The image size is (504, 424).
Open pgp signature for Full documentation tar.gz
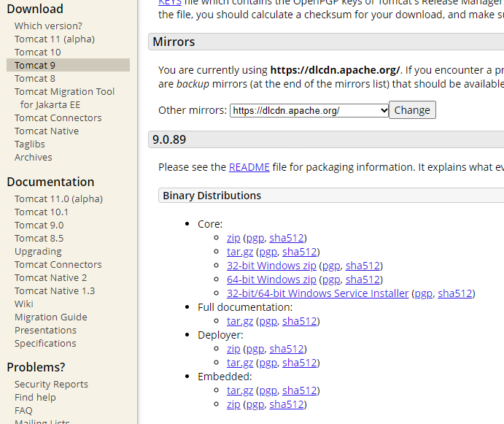coord(268,321)
